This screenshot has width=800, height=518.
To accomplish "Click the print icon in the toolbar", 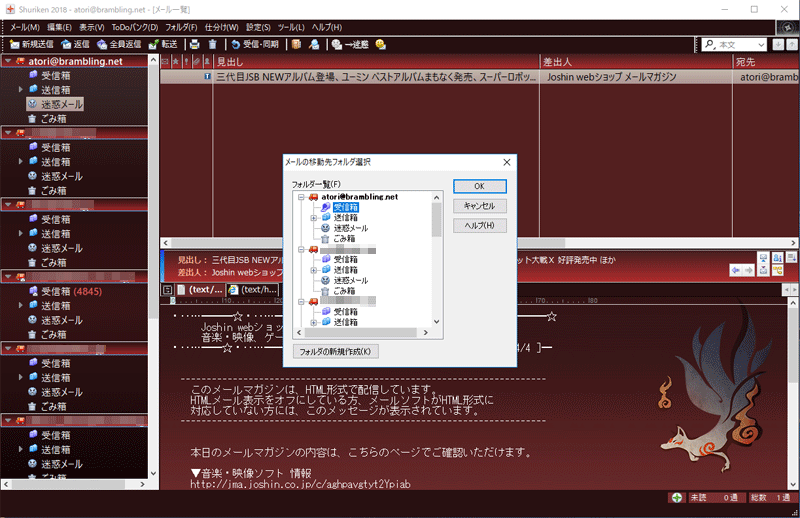I will (194, 44).
